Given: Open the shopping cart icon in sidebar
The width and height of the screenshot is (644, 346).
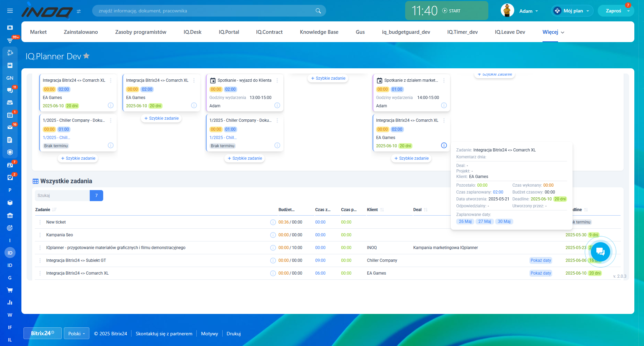Looking at the screenshot, I should click(x=10, y=290).
